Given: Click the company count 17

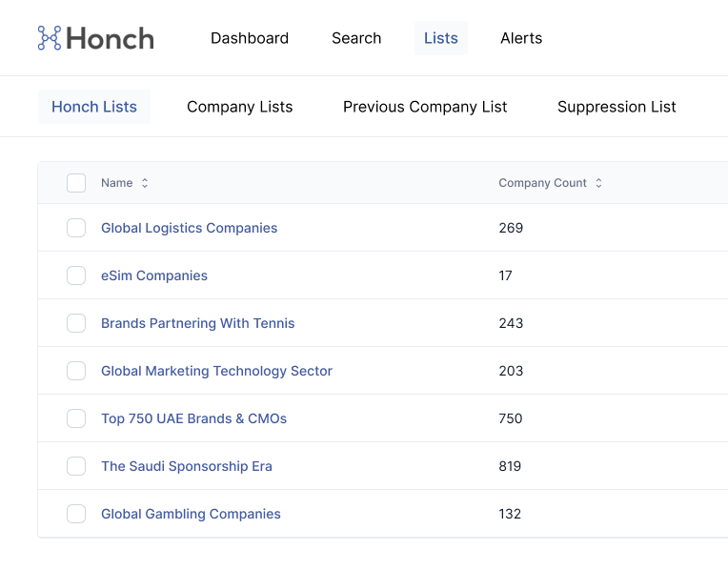Looking at the screenshot, I should [505, 275].
